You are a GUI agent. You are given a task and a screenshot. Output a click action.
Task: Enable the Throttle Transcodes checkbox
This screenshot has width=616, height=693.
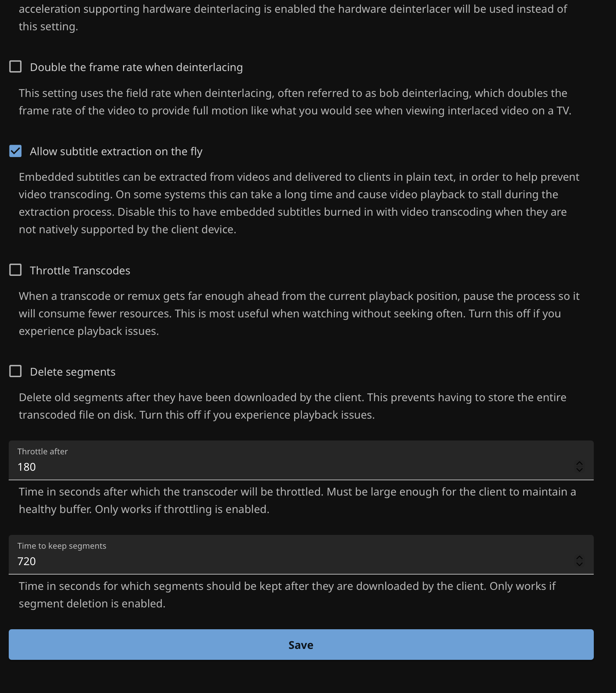coord(15,270)
